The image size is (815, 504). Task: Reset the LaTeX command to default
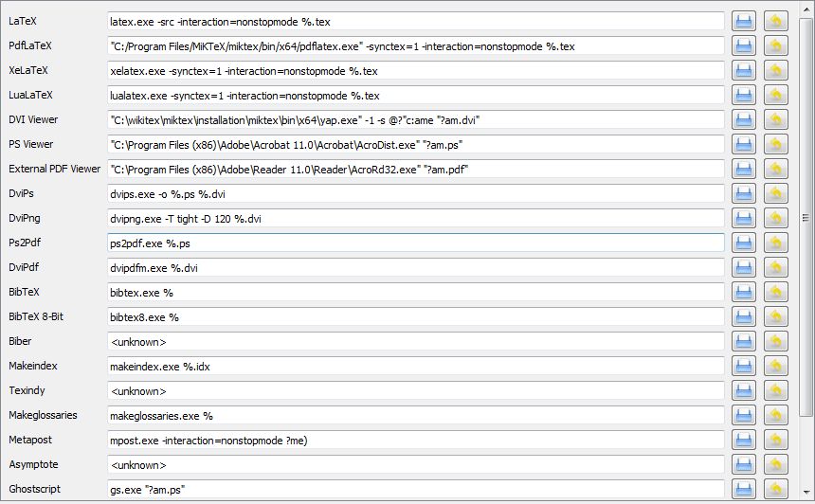pyautogui.click(x=775, y=21)
